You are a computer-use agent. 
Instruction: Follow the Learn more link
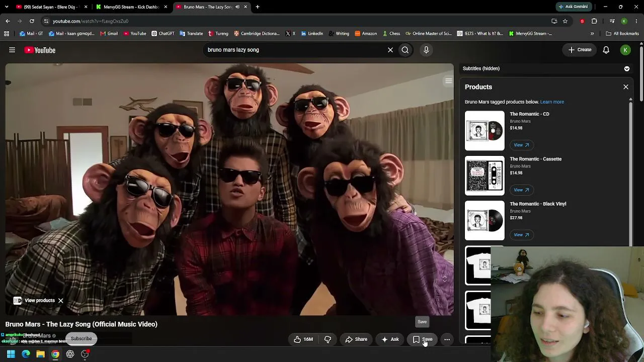(x=552, y=102)
